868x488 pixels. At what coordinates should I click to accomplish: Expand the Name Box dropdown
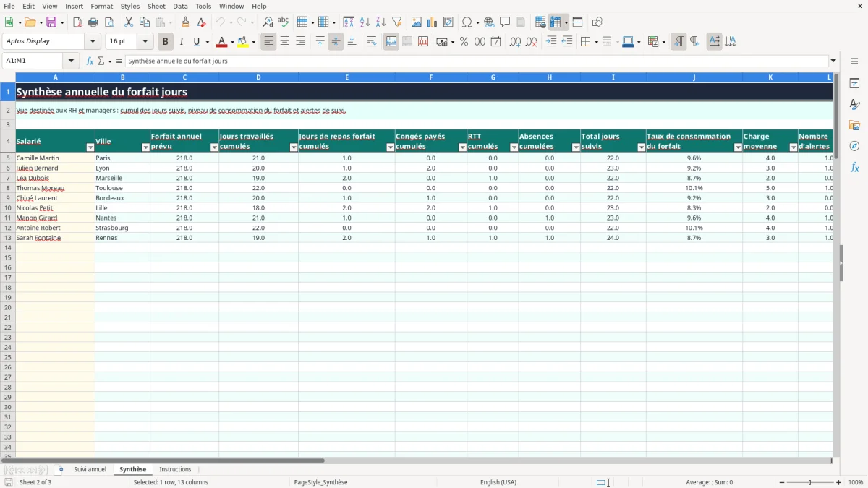coord(72,61)
